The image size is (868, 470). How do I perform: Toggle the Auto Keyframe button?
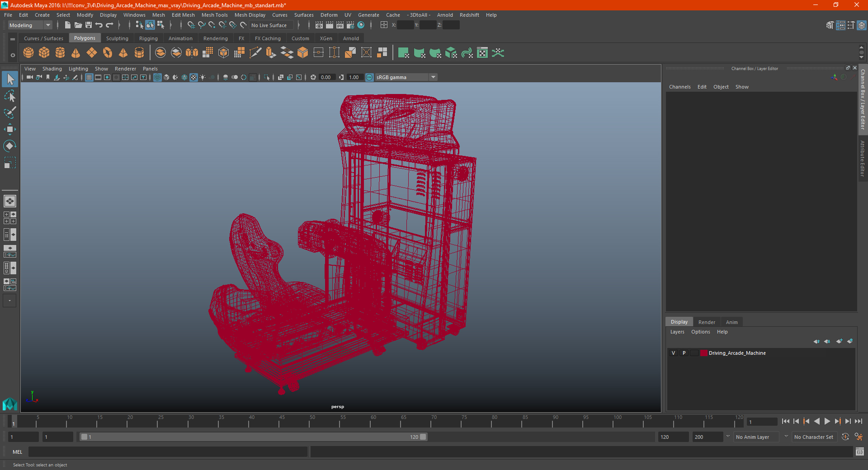(x=845, y=437)
